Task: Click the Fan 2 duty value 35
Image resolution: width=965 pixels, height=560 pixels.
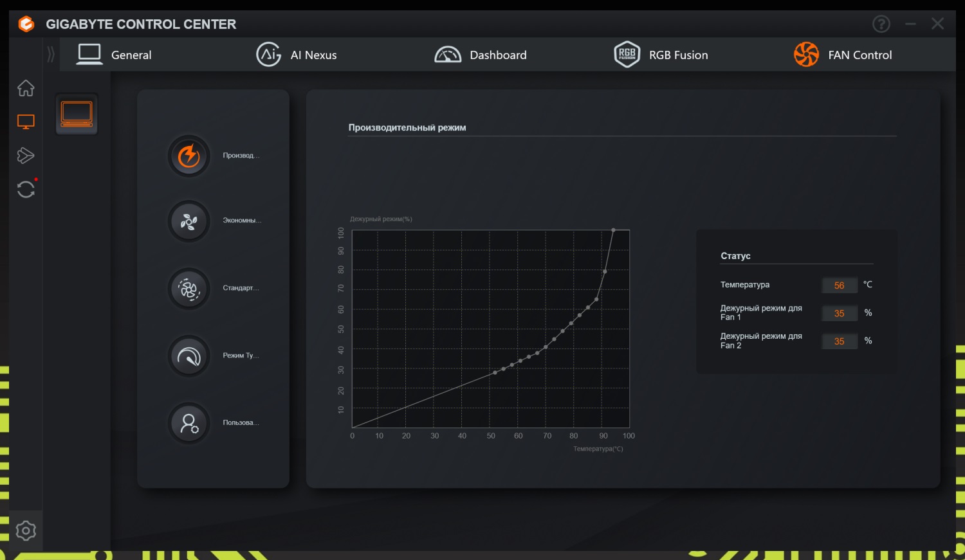Action: (840, 341)
